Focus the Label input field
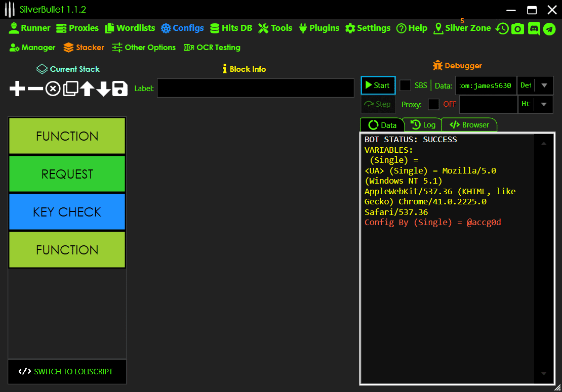 (x=256, y=88)
